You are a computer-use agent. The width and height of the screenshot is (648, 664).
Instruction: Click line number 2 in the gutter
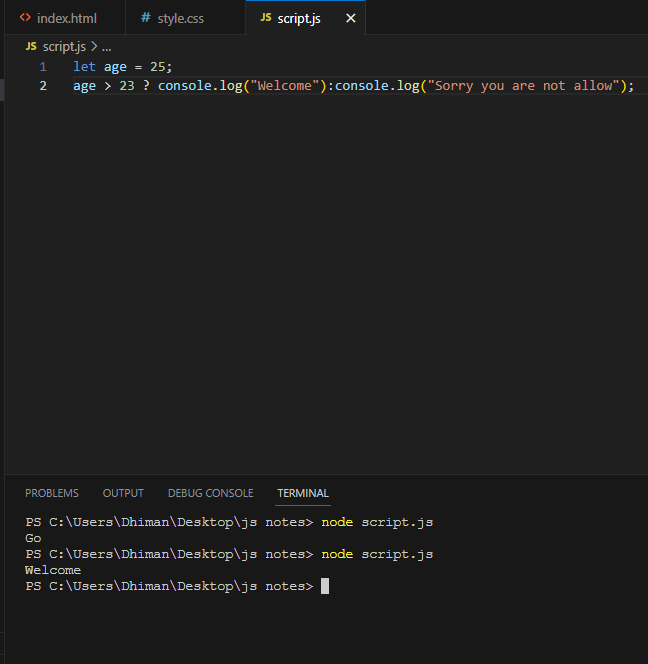[43, 86]
